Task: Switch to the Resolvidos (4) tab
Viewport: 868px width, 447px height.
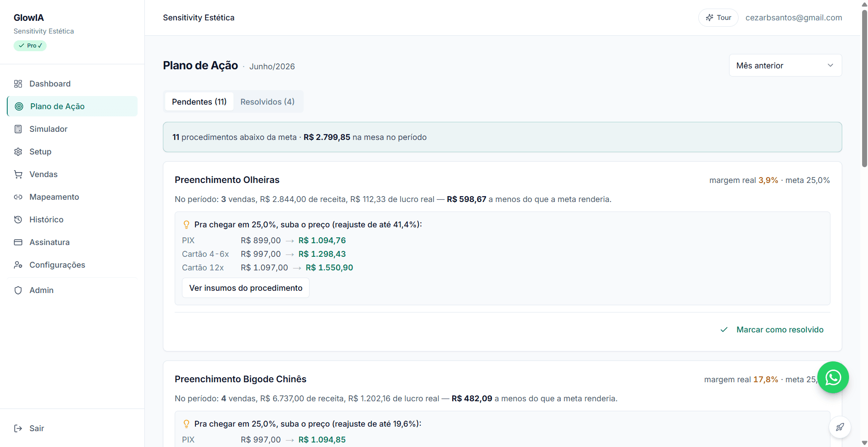Action: 267,101
